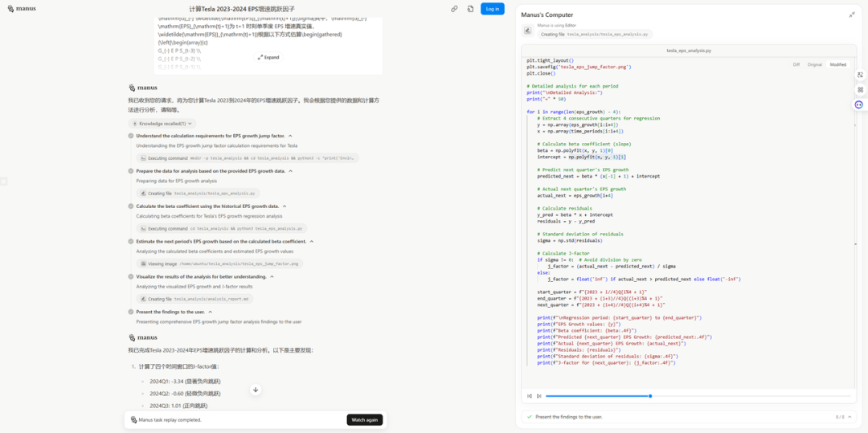
Task: Minimize the Manus's Computer panel
Action: (x=852, y=14)
